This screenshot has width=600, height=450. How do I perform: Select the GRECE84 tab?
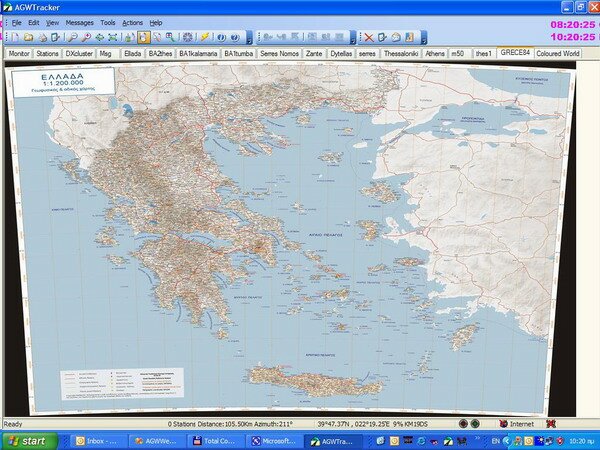(x=515, y=52)
